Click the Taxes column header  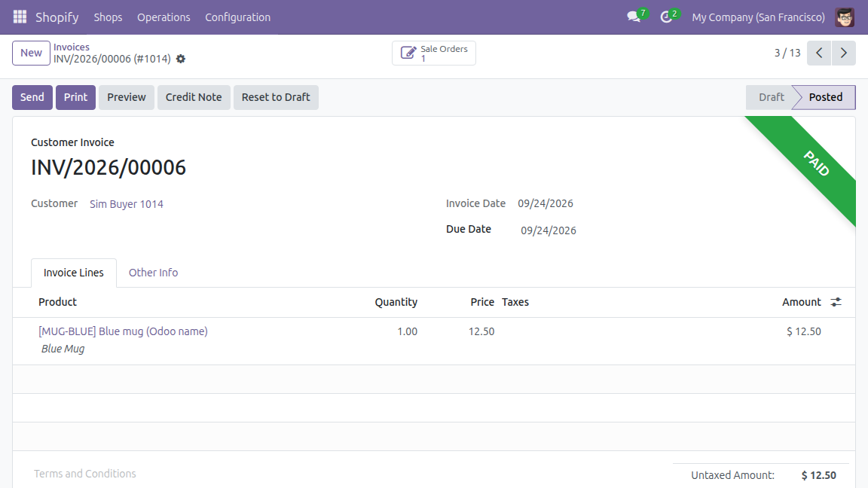point(515,302)
